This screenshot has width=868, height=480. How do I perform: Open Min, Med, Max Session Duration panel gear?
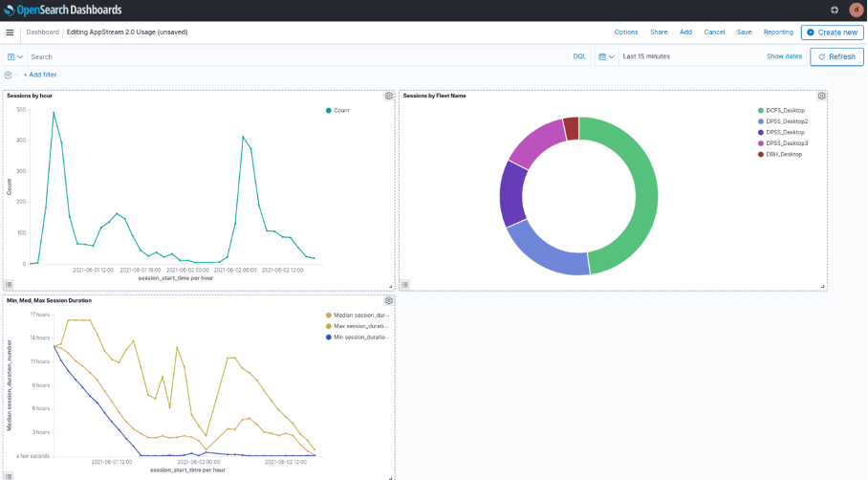point(389,300)
